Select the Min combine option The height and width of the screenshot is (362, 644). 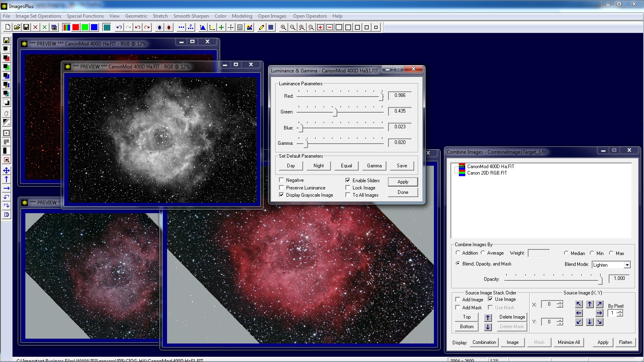click(x=592, y=253)
